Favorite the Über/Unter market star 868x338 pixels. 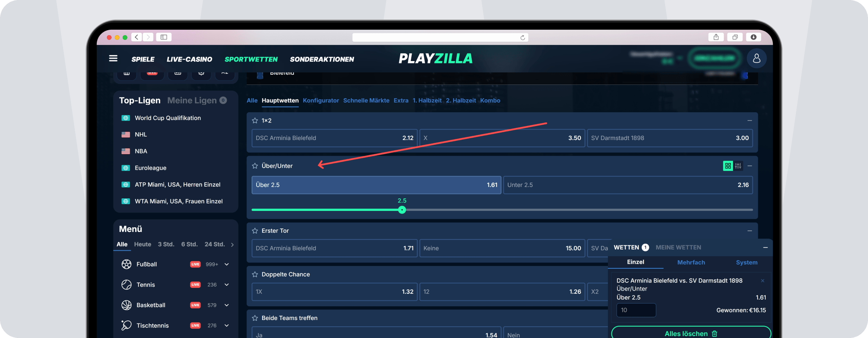pyautogui.click(x=255, y=166)
